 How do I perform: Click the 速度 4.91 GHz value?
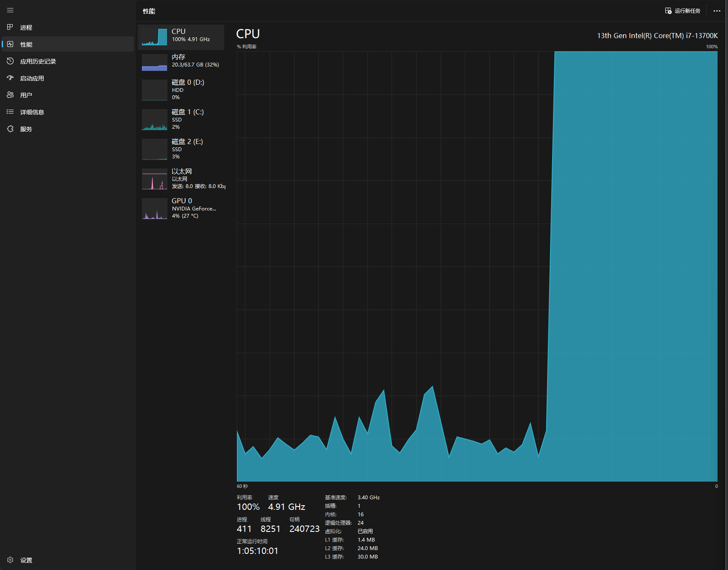pos(286,507)
